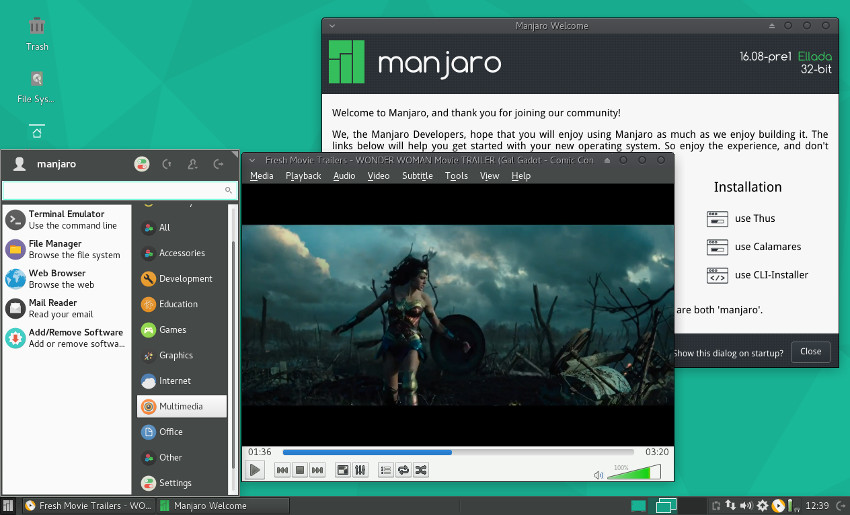Open VLC Playback menu
The height and width of the screenshot is (515, 850).
[303, 176]
